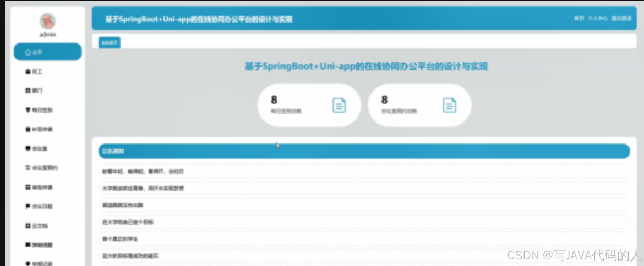Viewport: 644px width, 266px height.
Task: Click the 会议室预约总数 count of 8
Action: tap(384, 99)
